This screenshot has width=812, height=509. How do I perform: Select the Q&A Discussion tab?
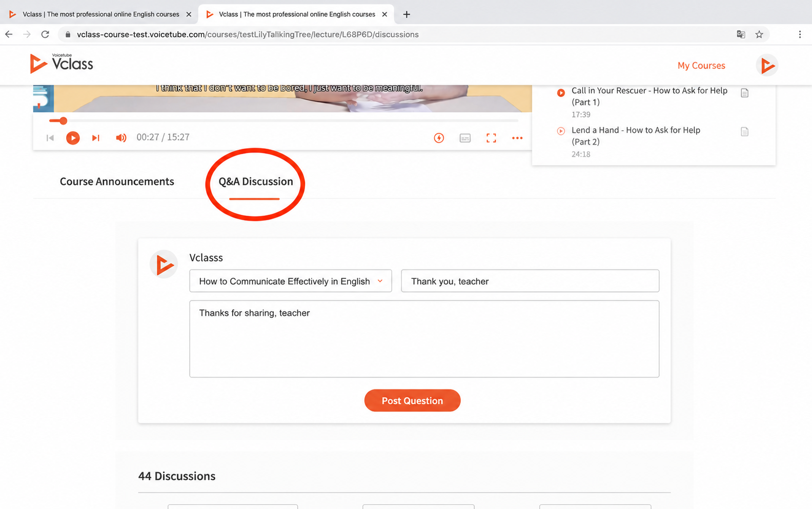pyautogui.click(x=256, y=181)
